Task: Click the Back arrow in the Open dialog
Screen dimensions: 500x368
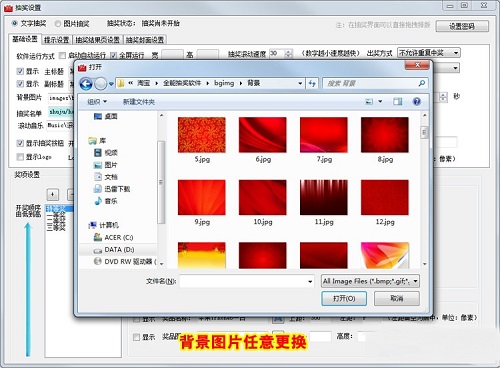Action: tap(86, 84)
